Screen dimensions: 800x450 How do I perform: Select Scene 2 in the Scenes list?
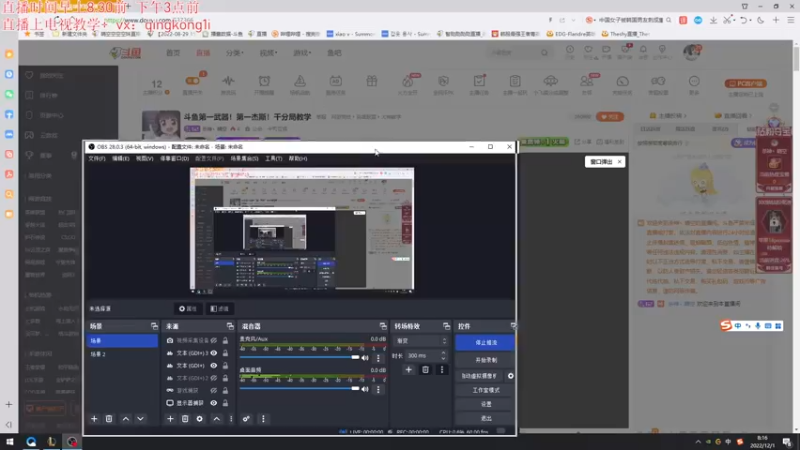tap(122, 354)
